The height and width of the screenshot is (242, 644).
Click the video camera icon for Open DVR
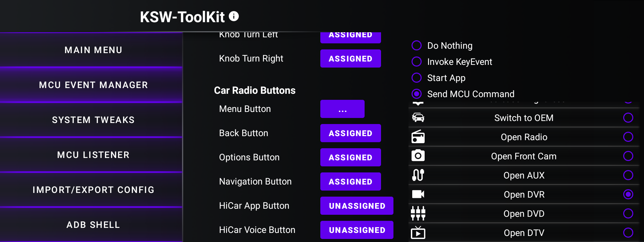[418, 194]
